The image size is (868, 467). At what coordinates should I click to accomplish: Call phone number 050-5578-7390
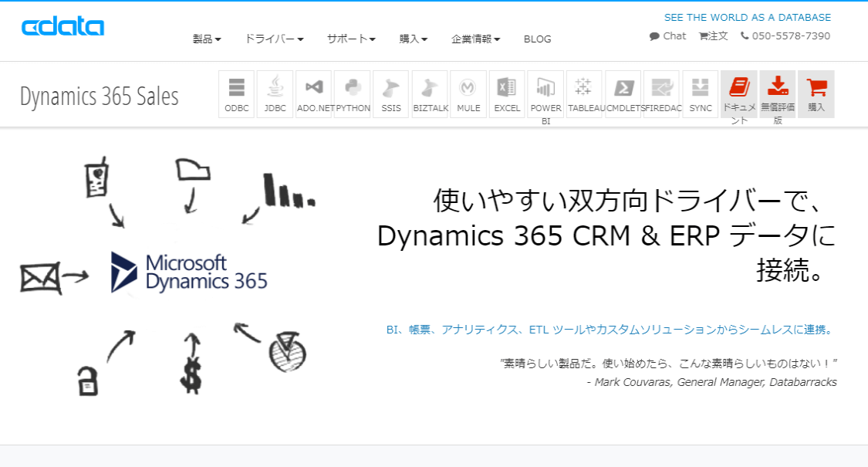click(x=785, y=36)
